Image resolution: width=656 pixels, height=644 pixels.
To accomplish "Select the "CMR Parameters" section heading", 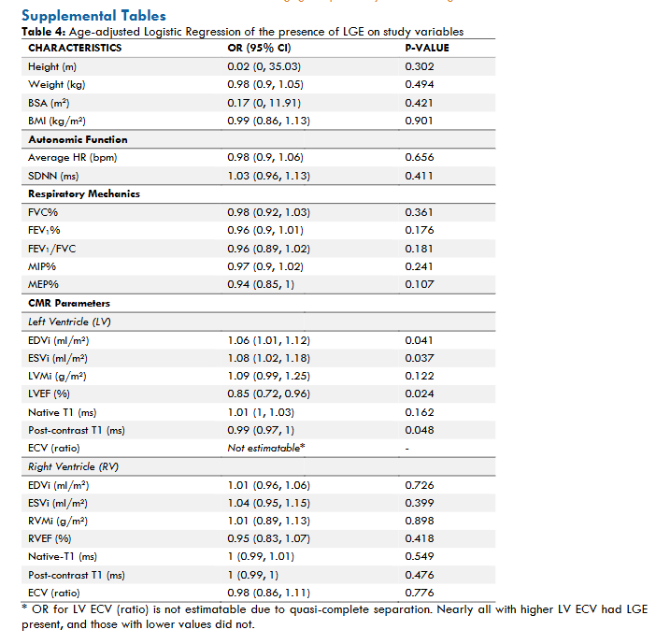I will click(69, 303).
